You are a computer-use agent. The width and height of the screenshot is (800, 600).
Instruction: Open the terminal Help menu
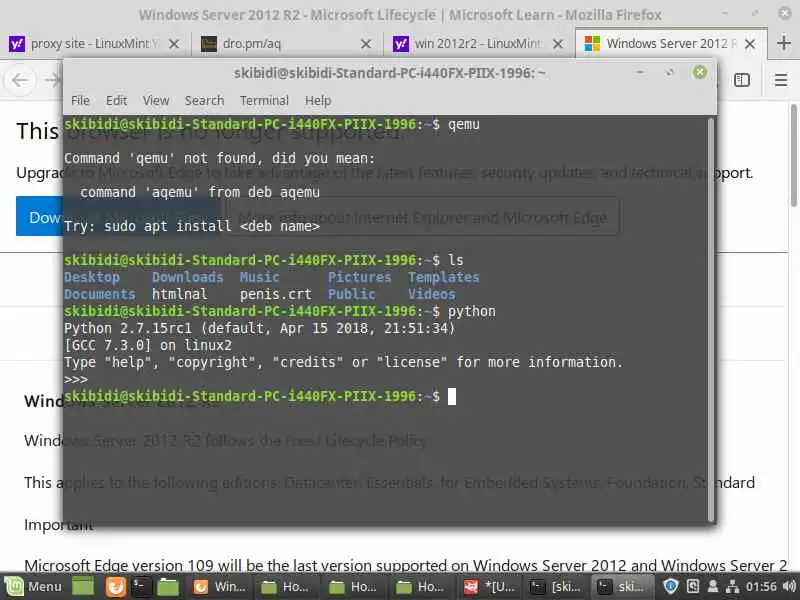pyautogui.click(x=318, y=101)
